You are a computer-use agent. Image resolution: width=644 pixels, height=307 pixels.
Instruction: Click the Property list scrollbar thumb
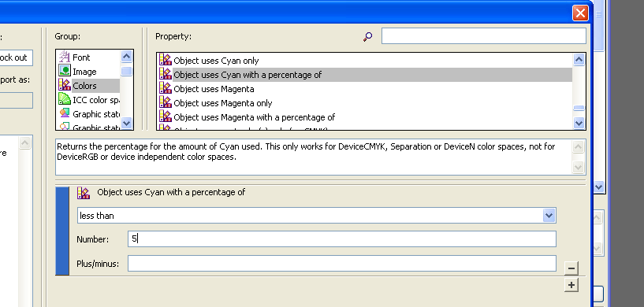579,108
